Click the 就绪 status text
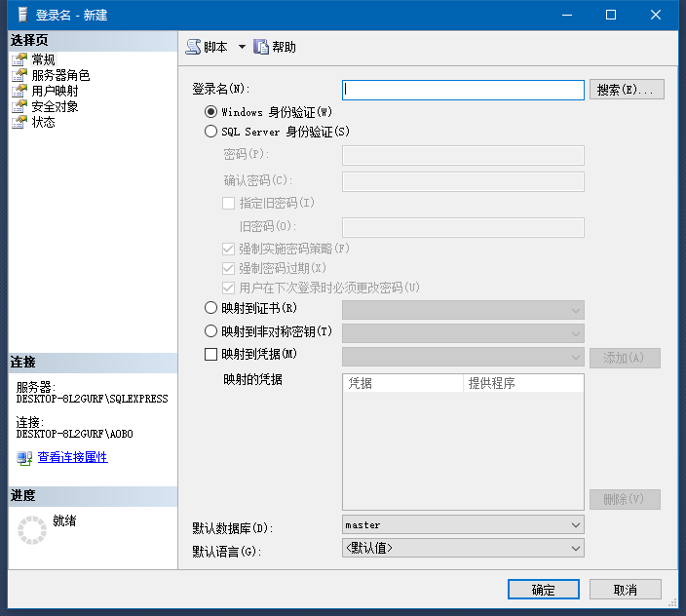686x616 pixels. (x=64, y=520)
